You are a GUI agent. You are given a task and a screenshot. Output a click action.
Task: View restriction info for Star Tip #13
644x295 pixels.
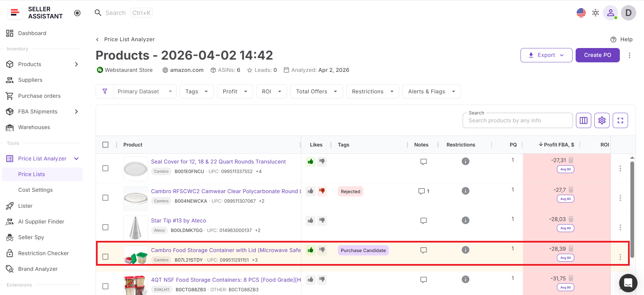pos(465,220)
